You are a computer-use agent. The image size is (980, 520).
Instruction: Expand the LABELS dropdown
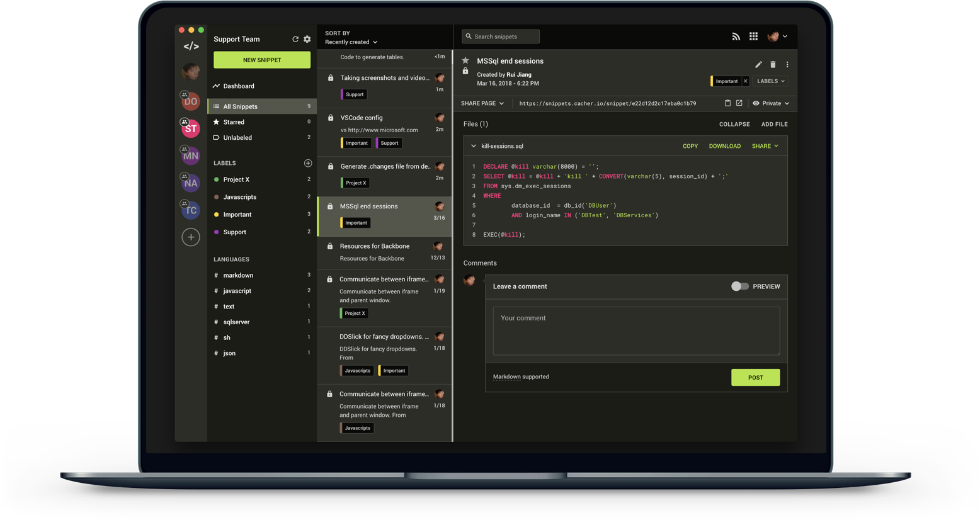[771, 81]
